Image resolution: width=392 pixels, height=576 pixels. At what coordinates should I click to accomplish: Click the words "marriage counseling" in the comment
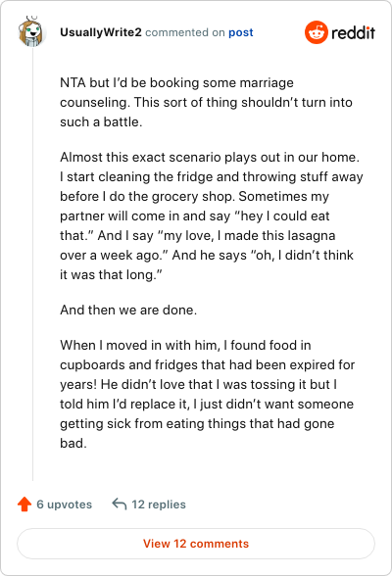point(176,92)
